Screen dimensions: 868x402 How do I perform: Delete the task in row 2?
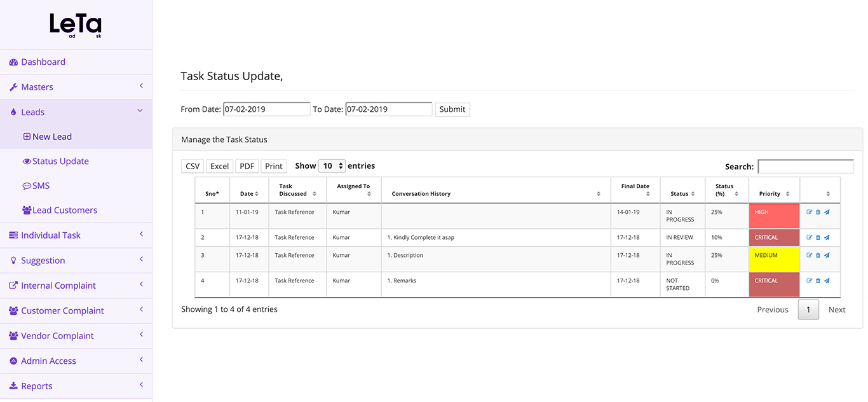tap(818, 237)
